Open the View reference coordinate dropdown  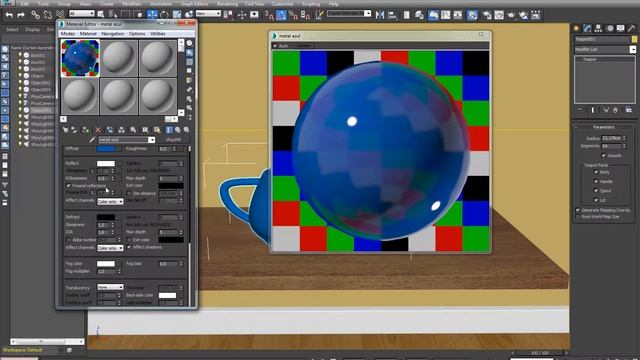pyautogui.click(x=208, y=13)
